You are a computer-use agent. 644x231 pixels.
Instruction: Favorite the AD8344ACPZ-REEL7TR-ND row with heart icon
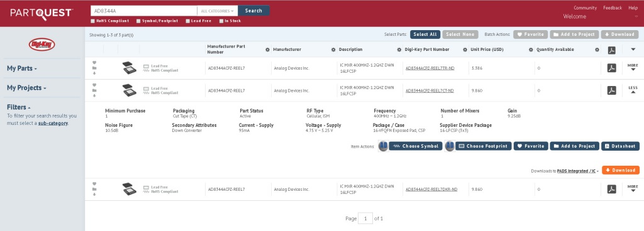click(x=94, y=63)
